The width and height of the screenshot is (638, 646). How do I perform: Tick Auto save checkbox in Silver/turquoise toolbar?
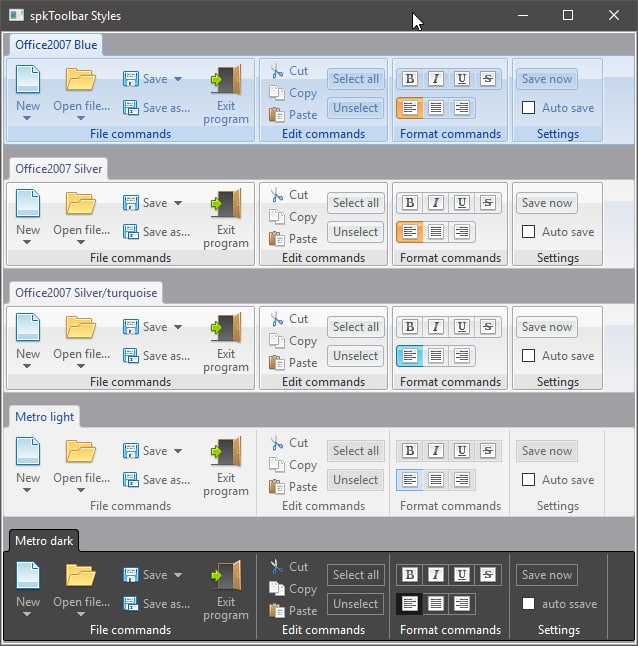pyautogui.click(x=528, y=356)
